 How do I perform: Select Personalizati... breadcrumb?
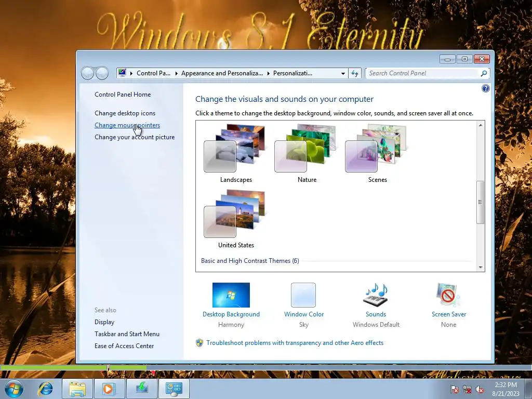(x=292, y=73)
